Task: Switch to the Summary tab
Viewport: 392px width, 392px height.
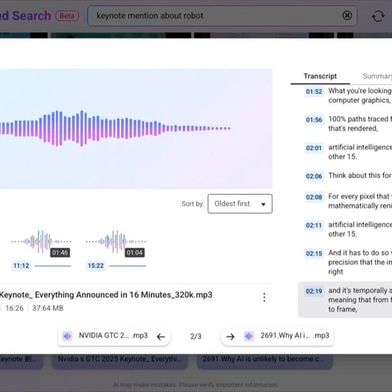Action: (x=377, y=76)
